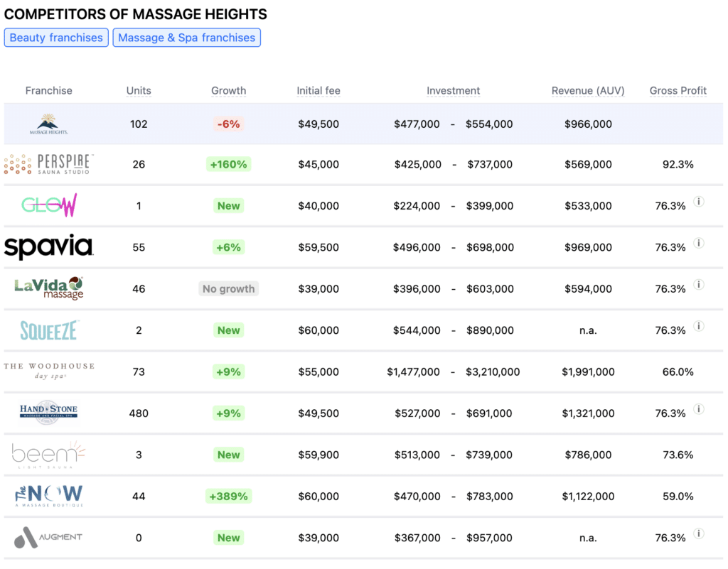This screenshot has height=569, width=728.
Task: Click the info icon in LaVida Massage row
Action: pos(699,284)
